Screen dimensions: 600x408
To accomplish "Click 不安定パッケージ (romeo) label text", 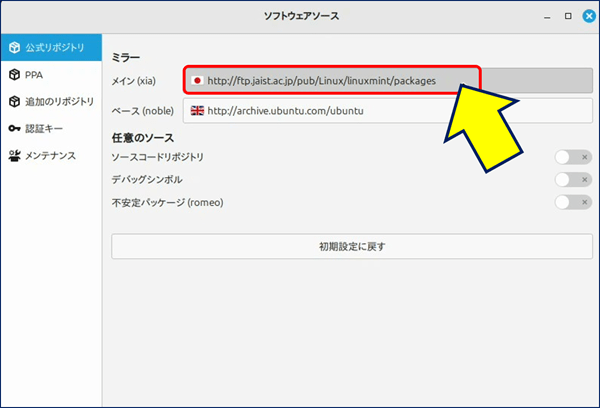I will [168, 202].
